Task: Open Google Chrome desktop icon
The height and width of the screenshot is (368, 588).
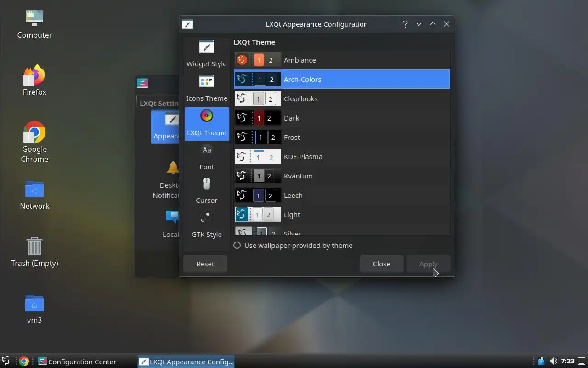Action: (34, 143)
